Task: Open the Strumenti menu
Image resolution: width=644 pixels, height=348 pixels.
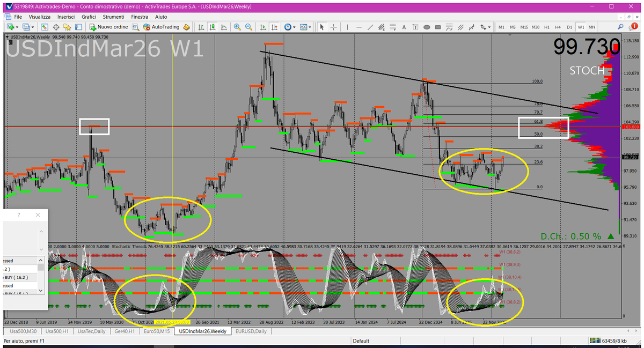Action: tap(114, 17)
